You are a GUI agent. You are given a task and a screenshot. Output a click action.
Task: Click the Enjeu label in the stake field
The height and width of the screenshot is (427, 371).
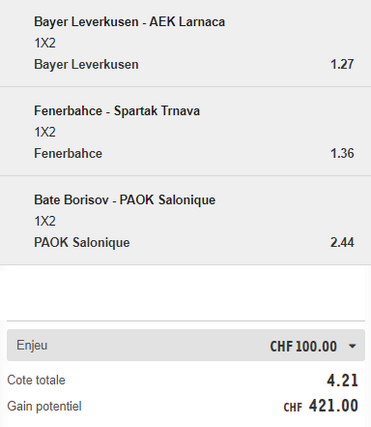(32, 345)
